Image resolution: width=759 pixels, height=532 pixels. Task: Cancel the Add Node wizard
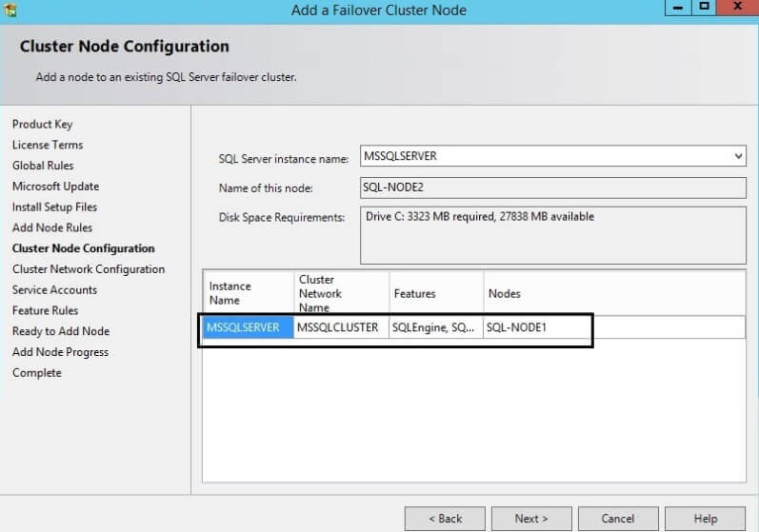coord(618,519)
